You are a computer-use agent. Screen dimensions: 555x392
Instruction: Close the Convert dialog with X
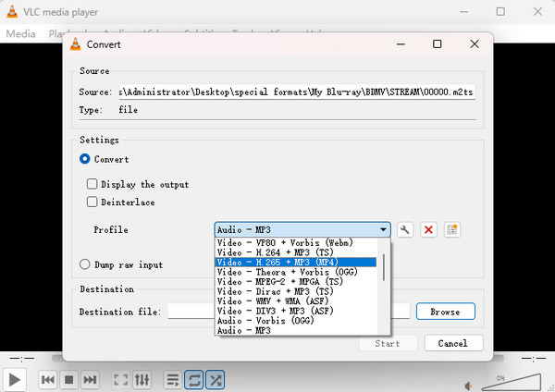475,44
